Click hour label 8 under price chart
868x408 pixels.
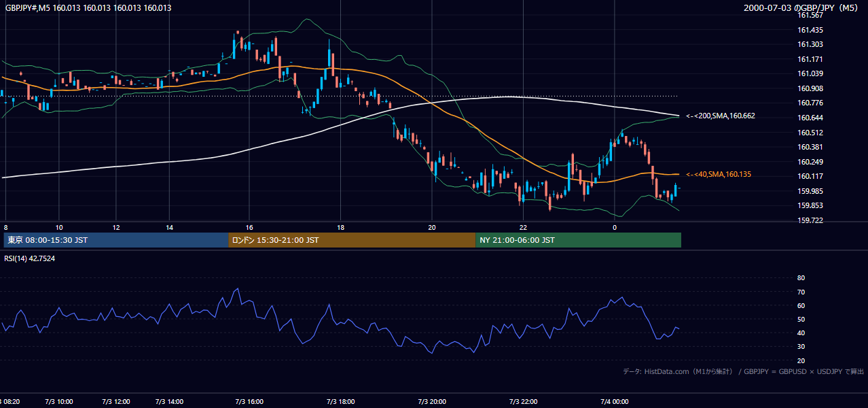(x=6, y=228)
